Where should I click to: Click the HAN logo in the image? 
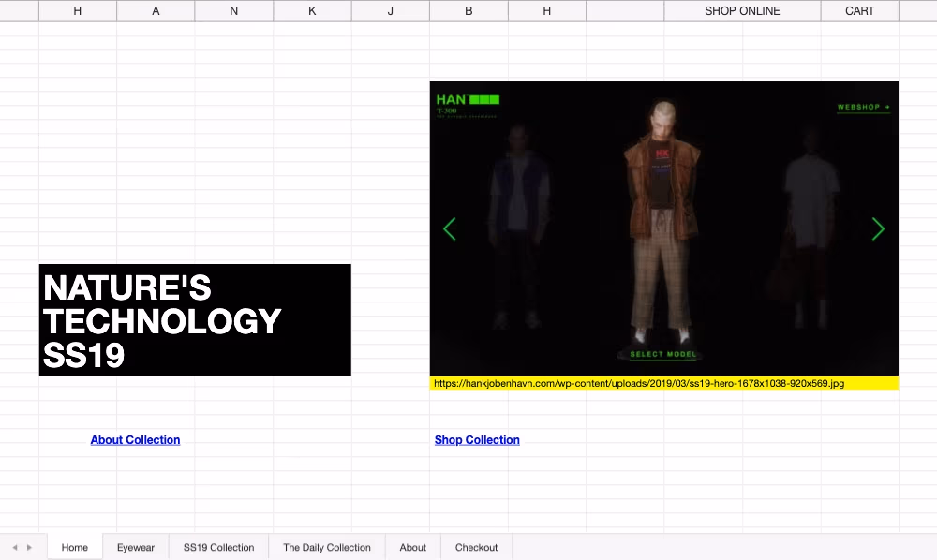tap(468, 99)
